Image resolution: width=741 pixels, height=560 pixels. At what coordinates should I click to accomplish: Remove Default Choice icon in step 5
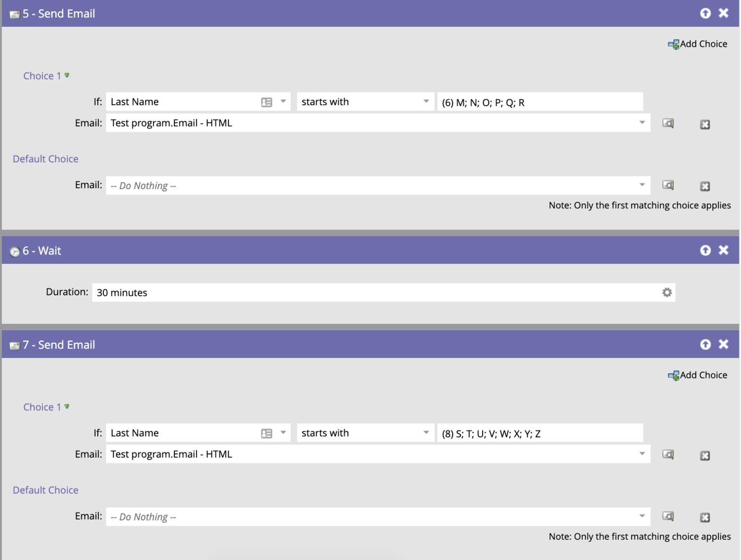click(x=705, y=186)
